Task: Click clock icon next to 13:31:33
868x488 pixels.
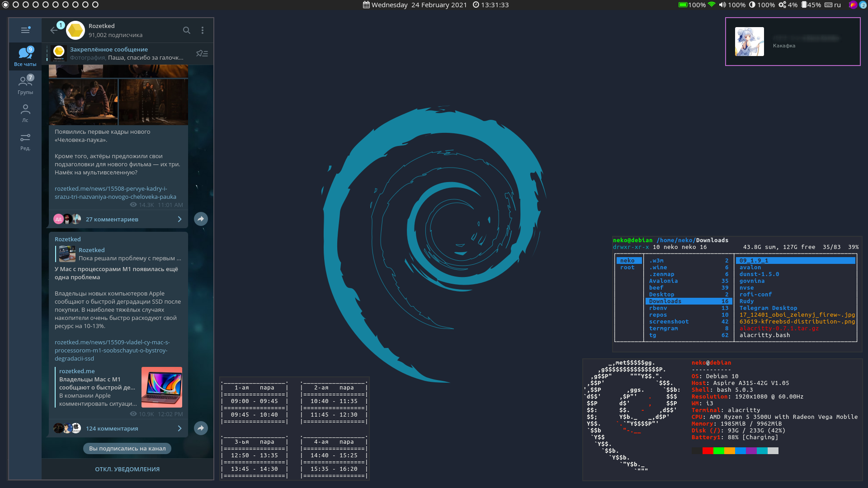Action: tap(476, 5)
